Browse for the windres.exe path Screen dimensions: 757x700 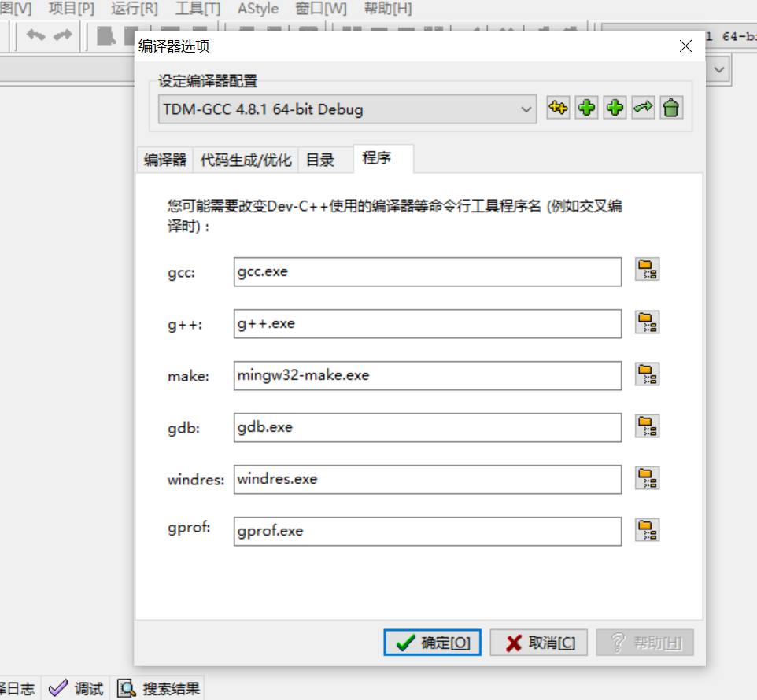647,477
